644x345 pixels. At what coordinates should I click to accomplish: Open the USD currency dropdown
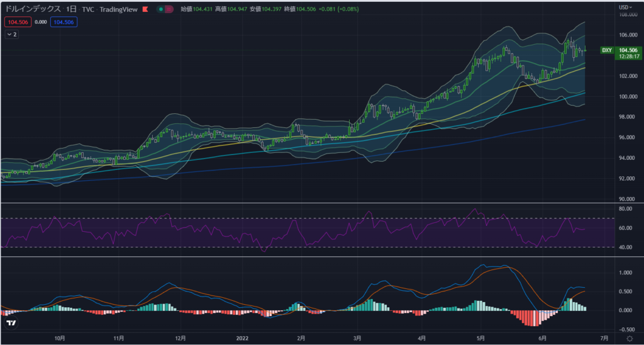coord(626,7)
